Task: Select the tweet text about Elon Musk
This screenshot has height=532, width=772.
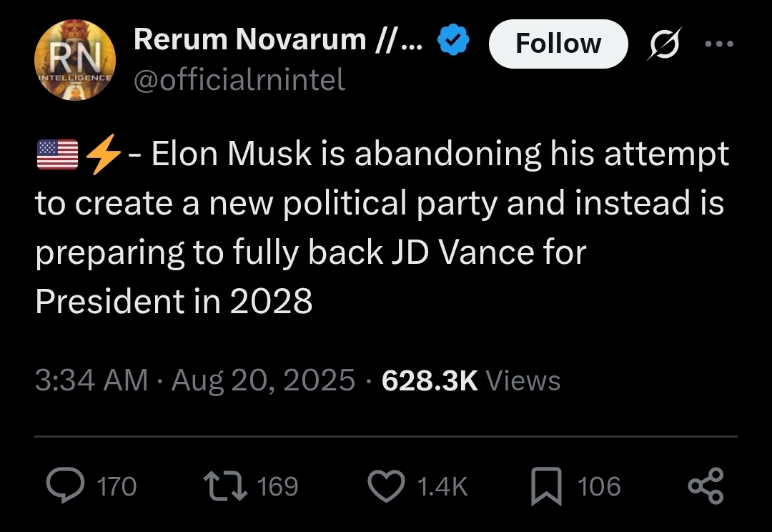Action: tap(382, 227)
